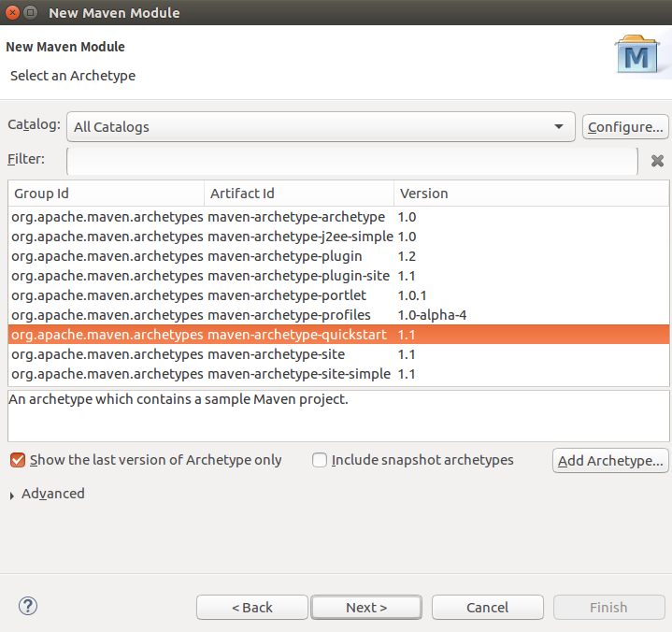Click the 1.0.1 version cell
Screen dimensions: 672x632
pos(412,295)
